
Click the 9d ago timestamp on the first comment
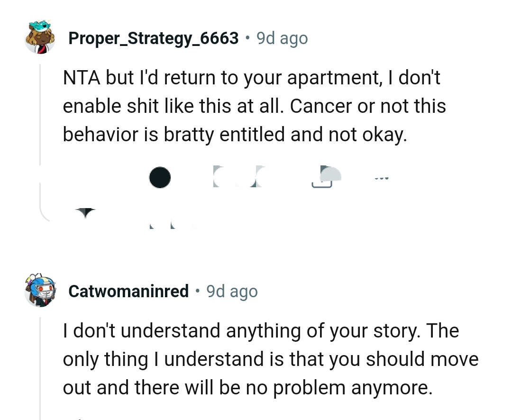pos(282,38)
